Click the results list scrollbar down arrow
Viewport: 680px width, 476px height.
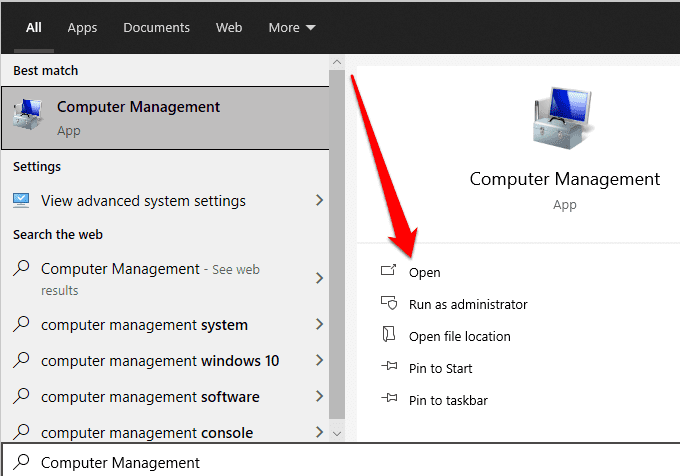337,434
